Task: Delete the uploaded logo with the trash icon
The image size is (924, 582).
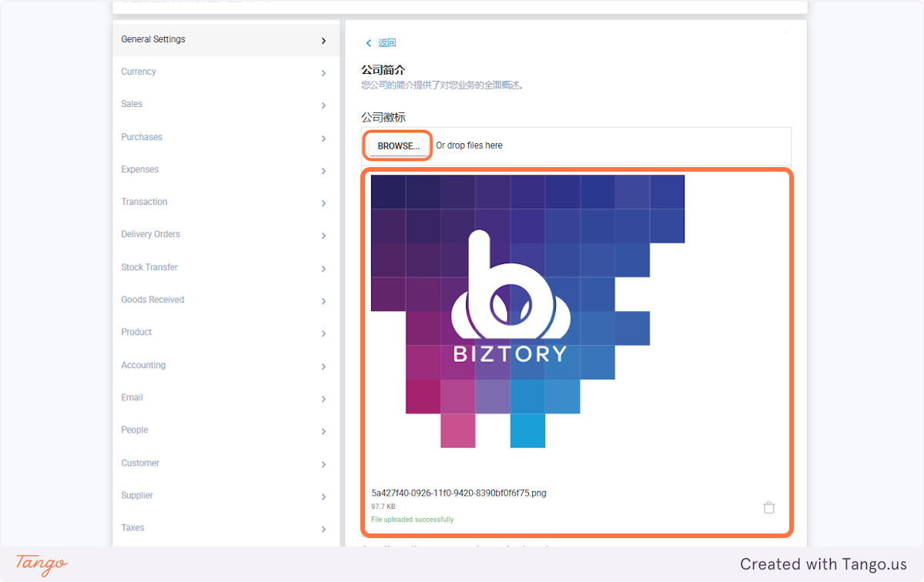Action: pos(768,507)
